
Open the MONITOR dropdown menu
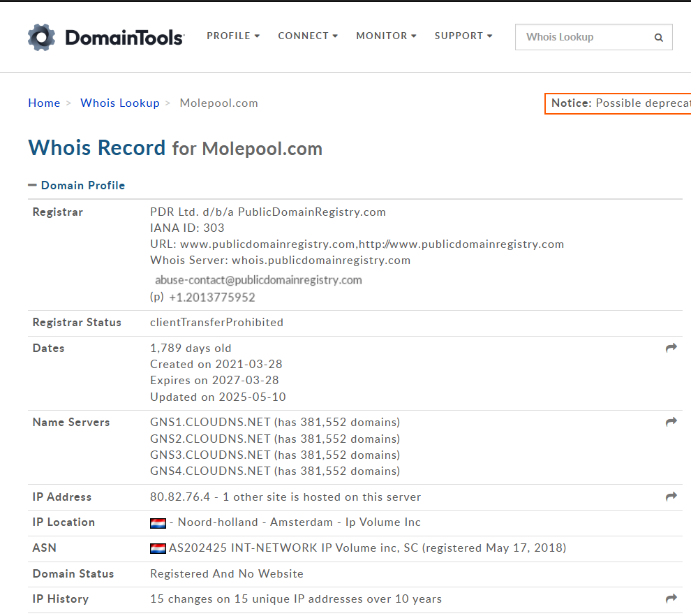pos(386,36)
